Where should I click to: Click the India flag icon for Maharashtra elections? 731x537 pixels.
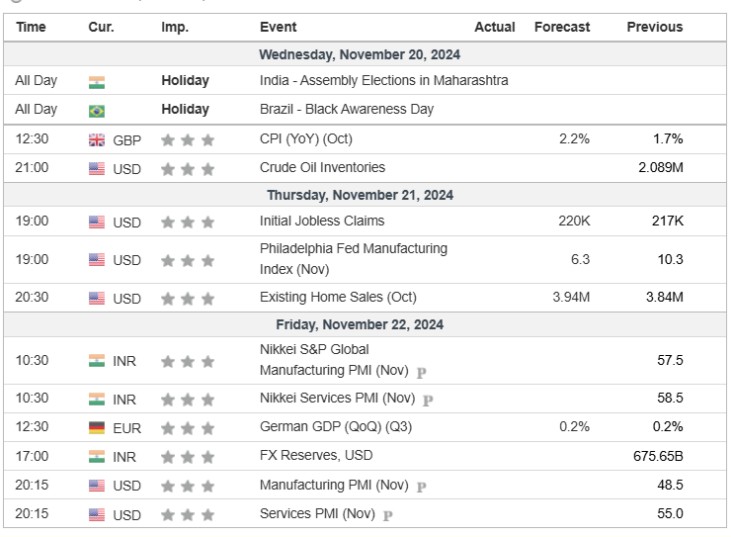[97, 82]
